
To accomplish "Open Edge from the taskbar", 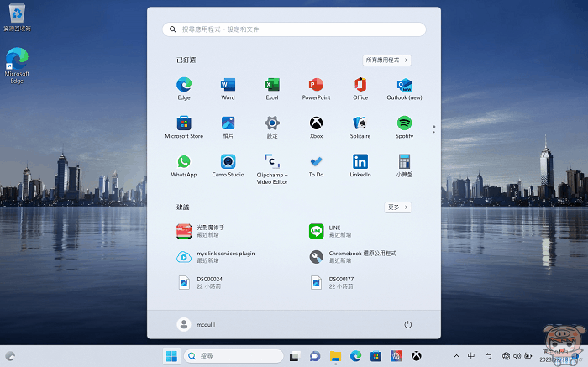I will 355,356.
